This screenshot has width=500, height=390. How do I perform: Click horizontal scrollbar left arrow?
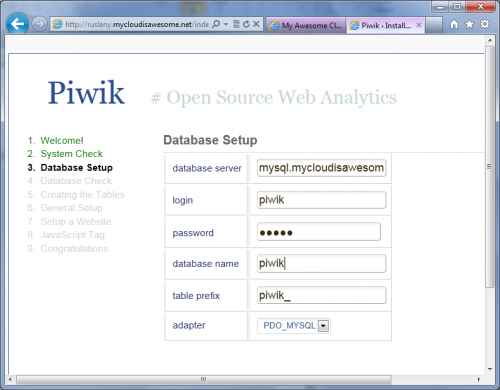(10, 379)
